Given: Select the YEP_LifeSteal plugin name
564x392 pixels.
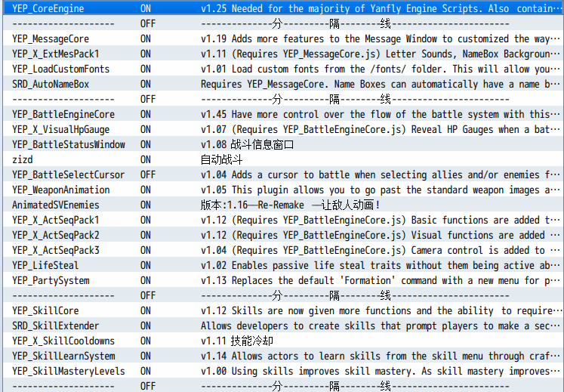Looking at the screenshot, I should point(45,265).
